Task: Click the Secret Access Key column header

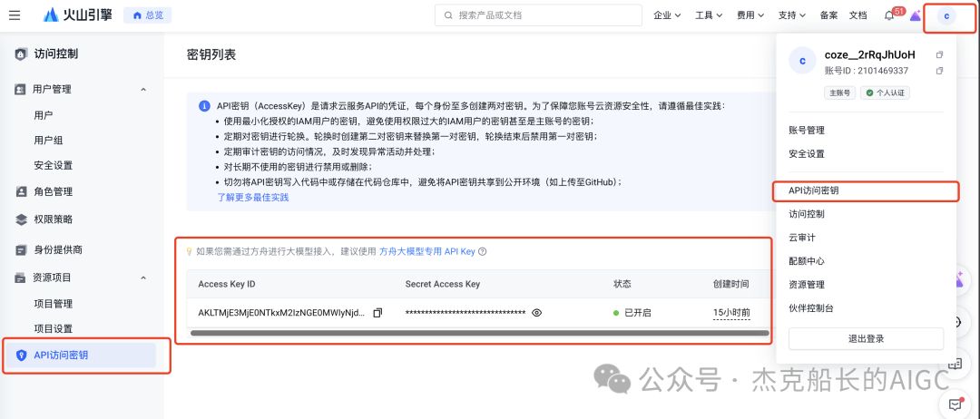Action: (443, 284)
